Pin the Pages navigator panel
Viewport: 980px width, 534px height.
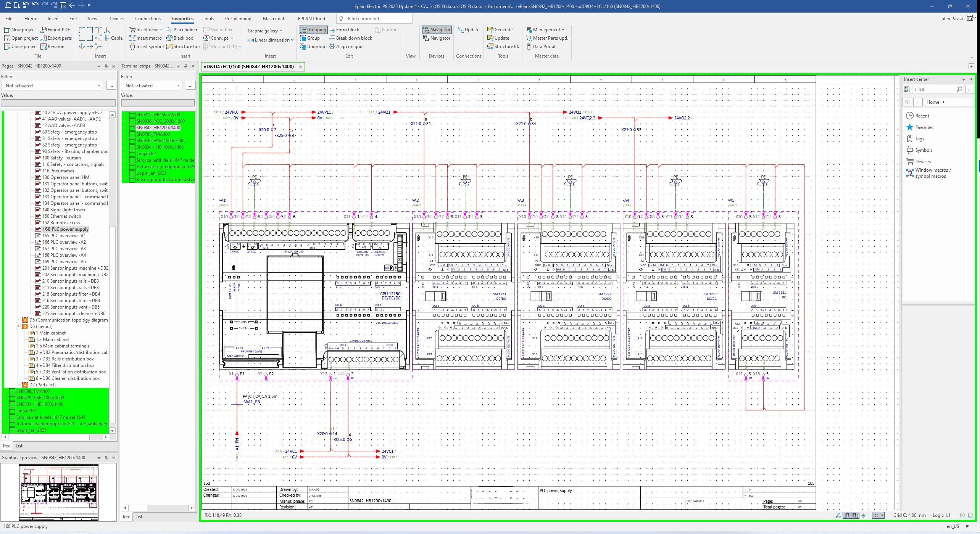(106, 66)
